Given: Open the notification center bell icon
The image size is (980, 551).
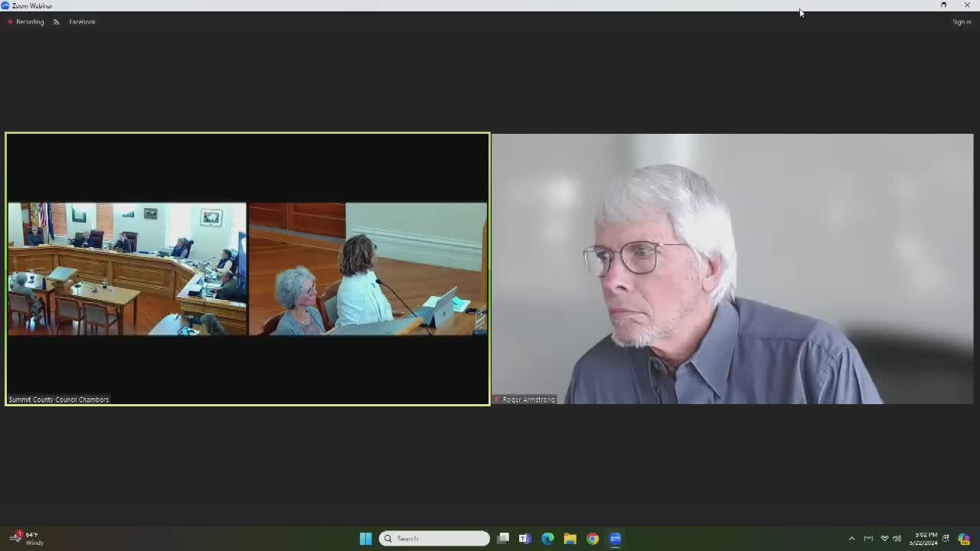Looking at the screenshot, I should (x=946, y=539).
